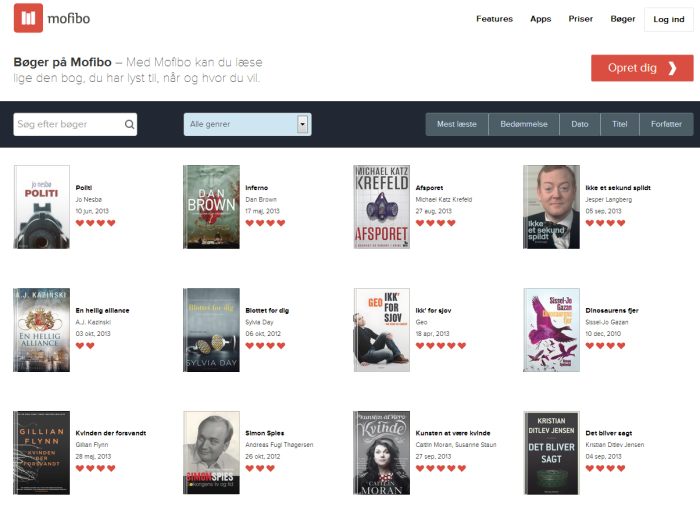Click the hearts under Kunsten at være kvinde
This screenshot has width=700, height=515.
tap(441, 469)
